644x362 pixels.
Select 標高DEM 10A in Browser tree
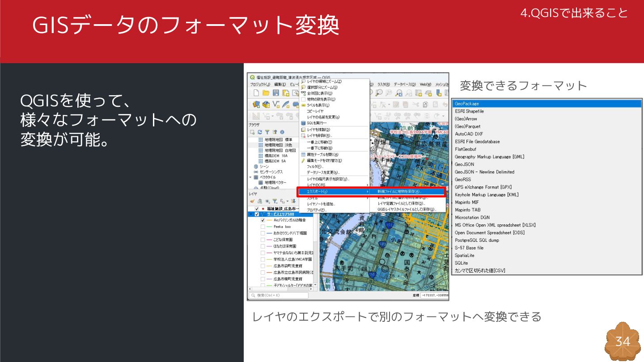click(x=275, y=156)
